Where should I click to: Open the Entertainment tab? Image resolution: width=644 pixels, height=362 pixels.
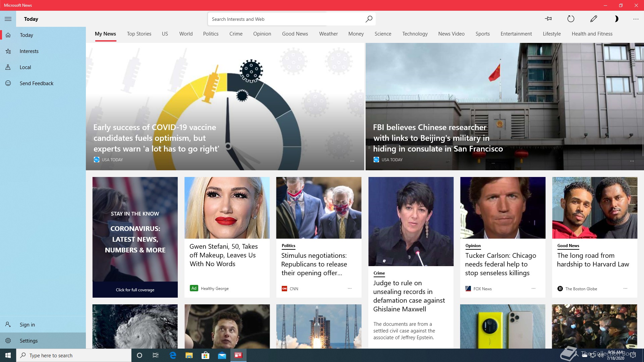516,34
